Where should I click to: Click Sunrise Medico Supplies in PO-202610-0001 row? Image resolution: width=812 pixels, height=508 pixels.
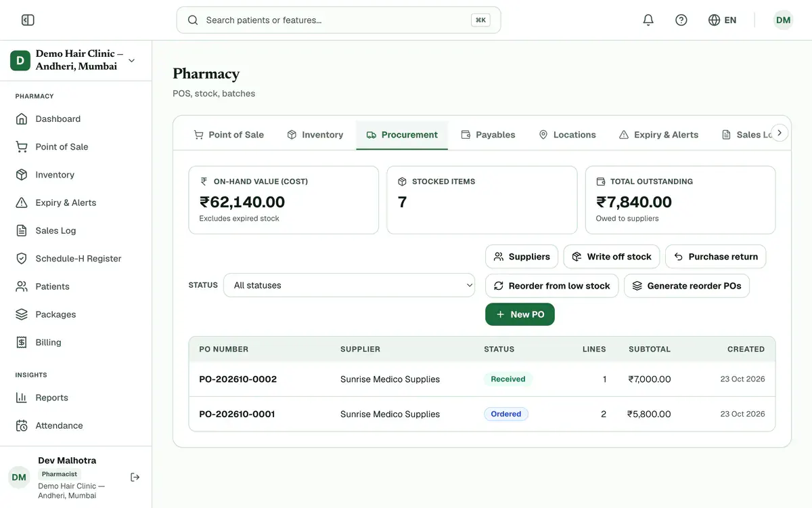[390, 414]
